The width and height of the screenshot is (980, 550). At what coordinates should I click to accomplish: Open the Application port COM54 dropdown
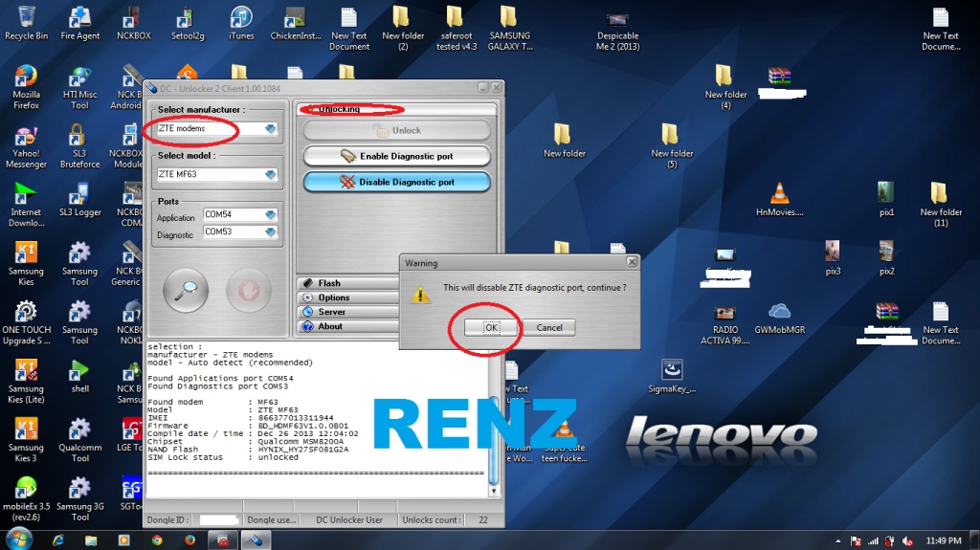click(x=270, y=214)
